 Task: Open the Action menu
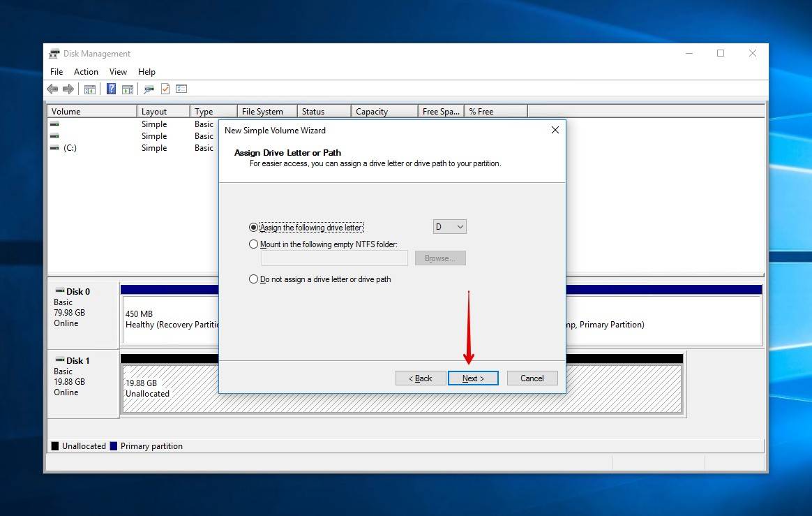point(86,71)
